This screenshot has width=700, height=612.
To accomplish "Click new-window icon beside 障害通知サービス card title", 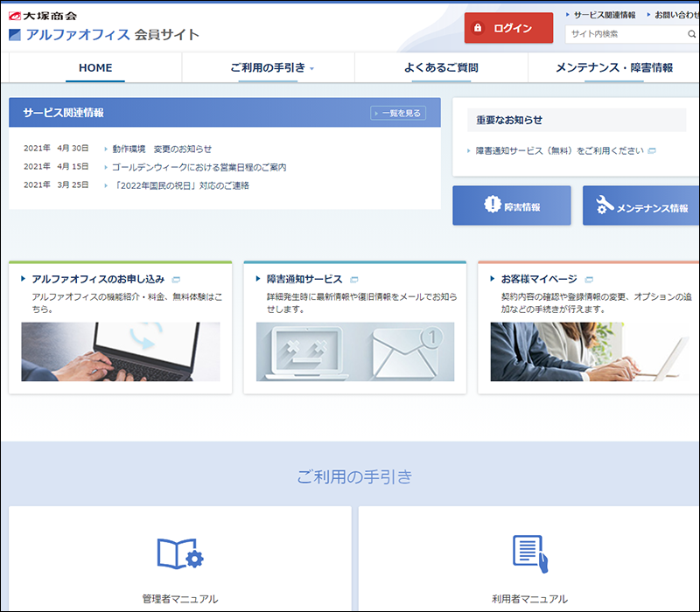I will click(x=354, y=280).
